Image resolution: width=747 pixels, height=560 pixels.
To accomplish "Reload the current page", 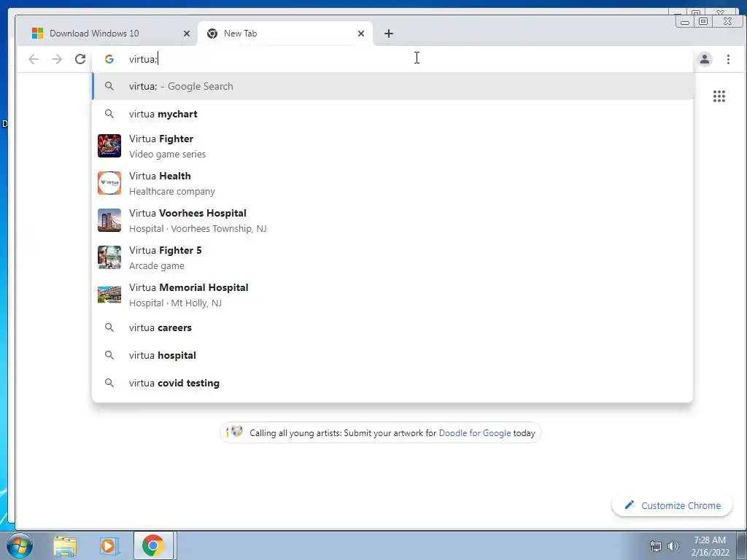I will pyautogui.click(x=80, y=59).
